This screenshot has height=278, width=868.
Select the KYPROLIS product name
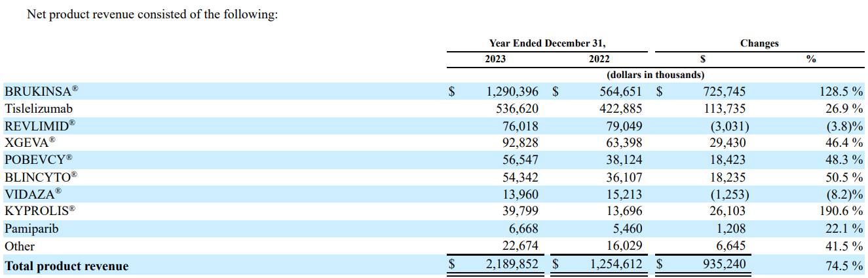[39, 211]
